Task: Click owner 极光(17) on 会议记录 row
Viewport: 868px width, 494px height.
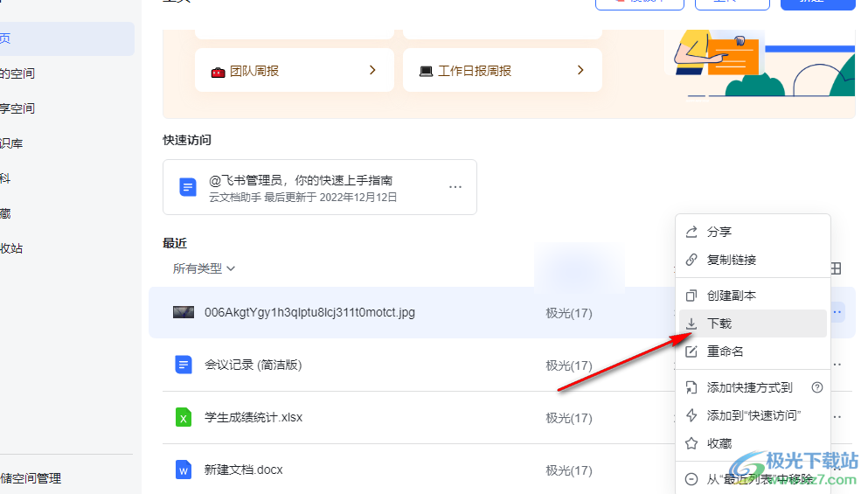Action: [x=569, y=365]
